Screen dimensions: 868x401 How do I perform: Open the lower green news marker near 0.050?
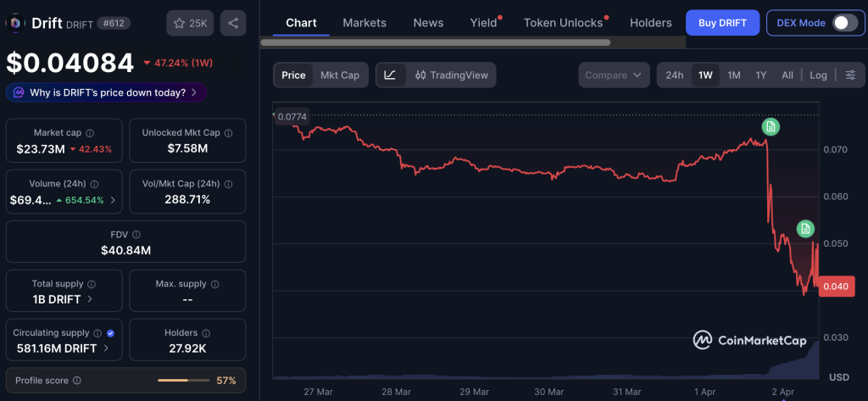click(805, 228)
